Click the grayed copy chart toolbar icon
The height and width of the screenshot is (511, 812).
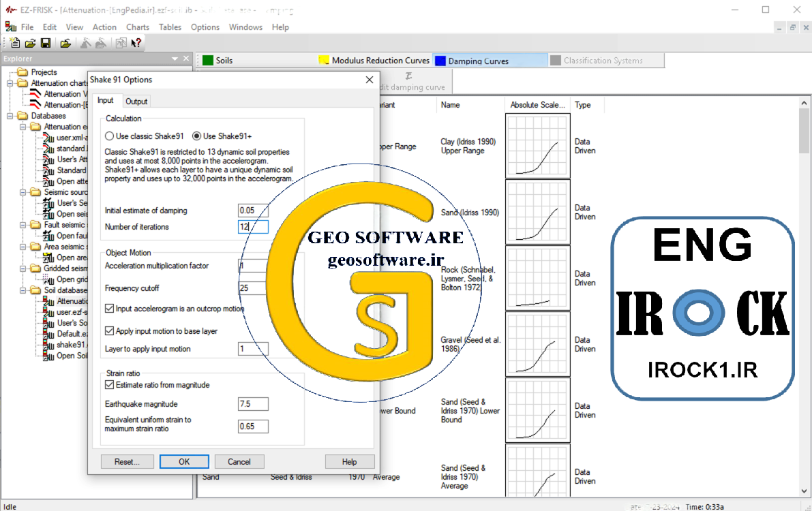coord(121,43)
